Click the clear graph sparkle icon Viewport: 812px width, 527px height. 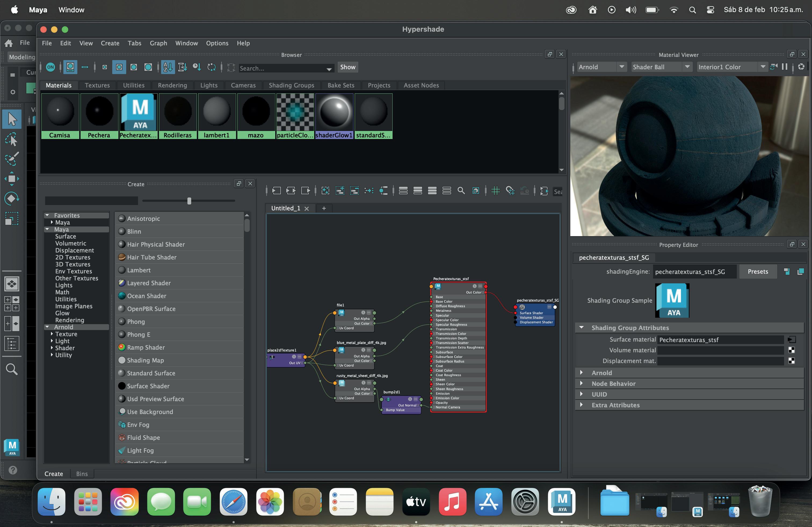325,191
